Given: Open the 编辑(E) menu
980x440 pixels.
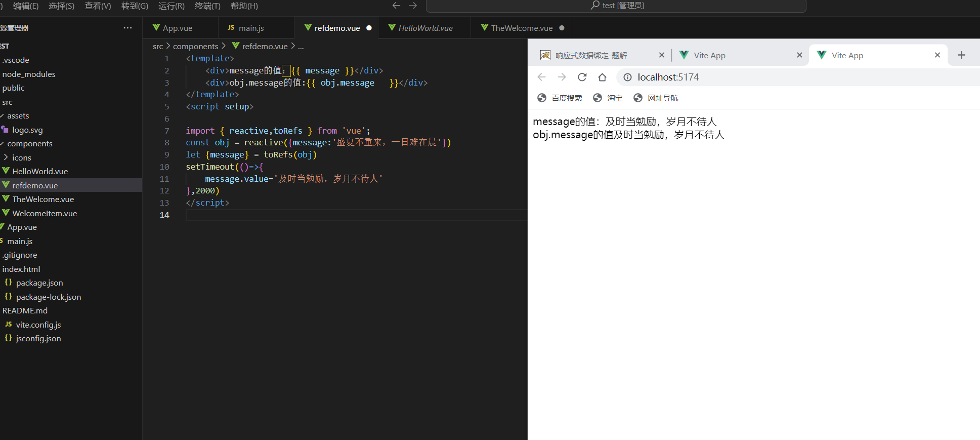Looking at the screenshot, I should (x=25, y=6).
